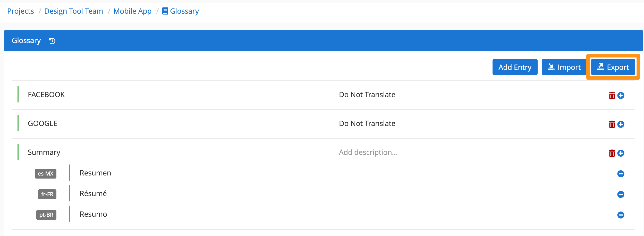Export the glossary
644x236 pixels.
click(613, 67)
